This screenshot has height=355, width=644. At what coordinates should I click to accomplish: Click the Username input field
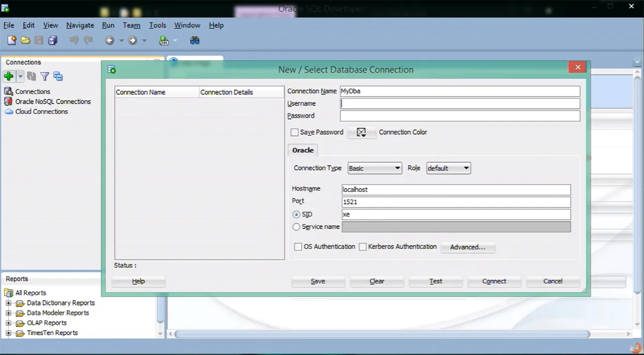click(x=460, y=103)
